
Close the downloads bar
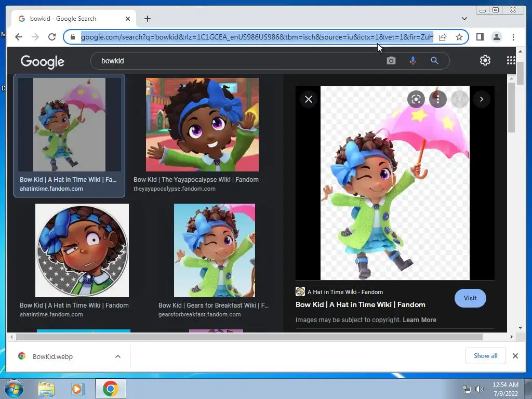tap(515, 356)
